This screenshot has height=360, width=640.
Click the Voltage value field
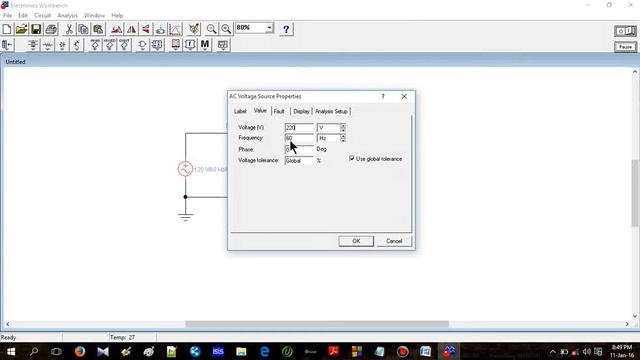coord(299,128)
